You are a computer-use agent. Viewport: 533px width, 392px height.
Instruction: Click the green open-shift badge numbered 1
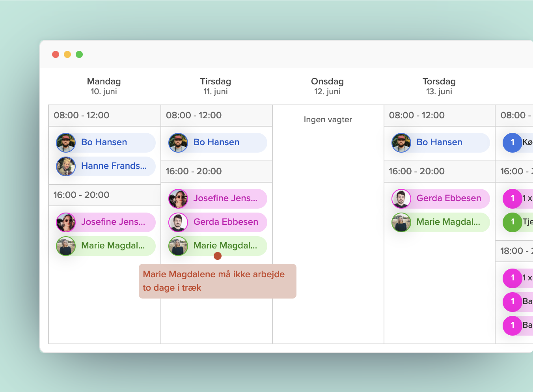click(x=512, y=222)
